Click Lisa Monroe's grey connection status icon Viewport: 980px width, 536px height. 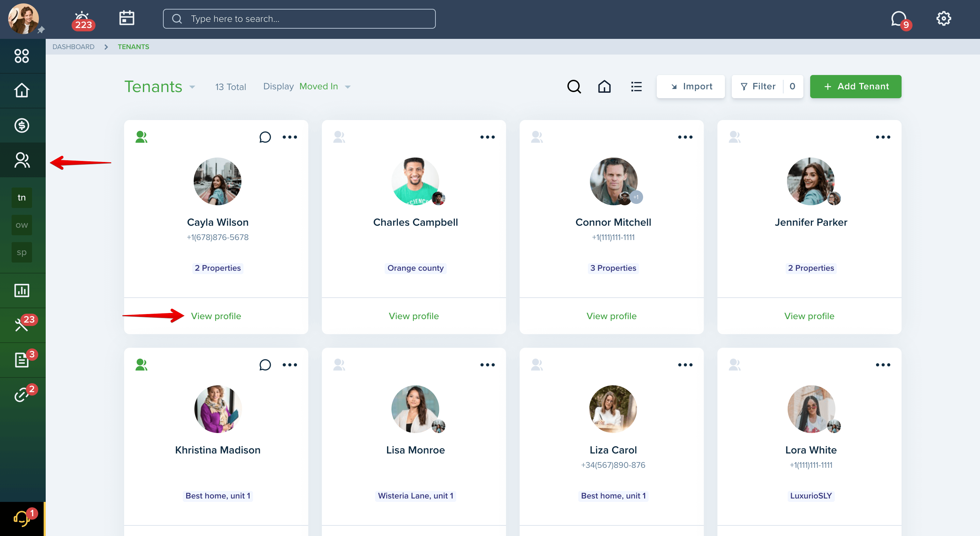(339, 364)
